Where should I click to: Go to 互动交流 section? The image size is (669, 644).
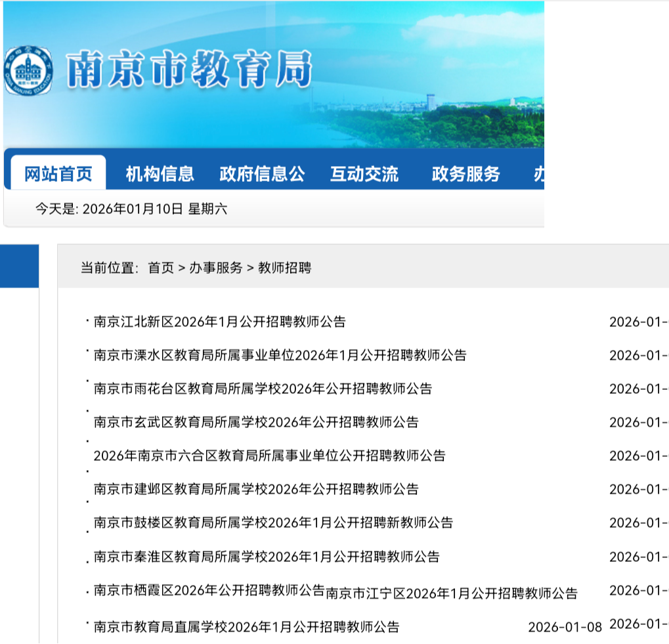tap(364, 174)
